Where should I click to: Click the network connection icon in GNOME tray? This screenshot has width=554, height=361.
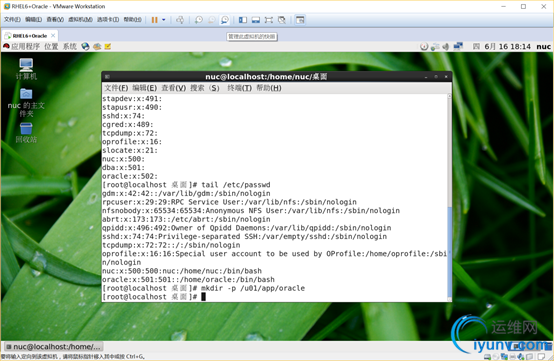tap(435, 46)
